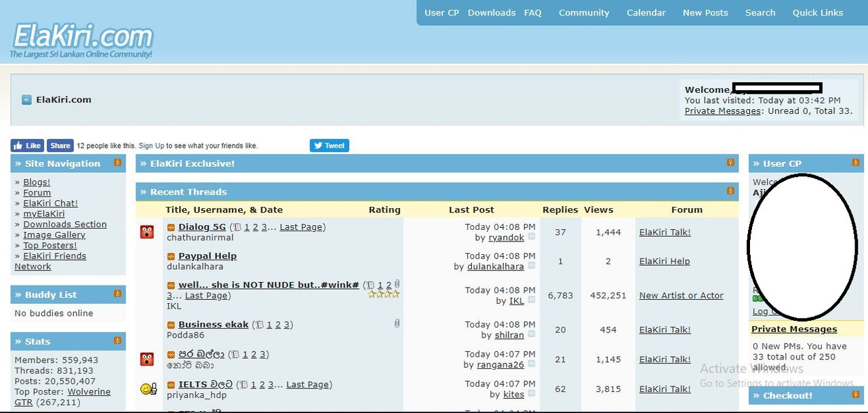Click the ElaKiri.com logo
Viewport: 868px width, 413px height.
(83, 39)
